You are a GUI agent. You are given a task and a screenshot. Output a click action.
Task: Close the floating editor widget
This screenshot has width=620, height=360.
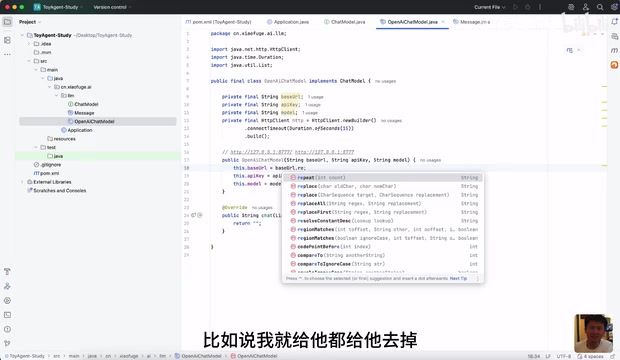coord(579,50)
